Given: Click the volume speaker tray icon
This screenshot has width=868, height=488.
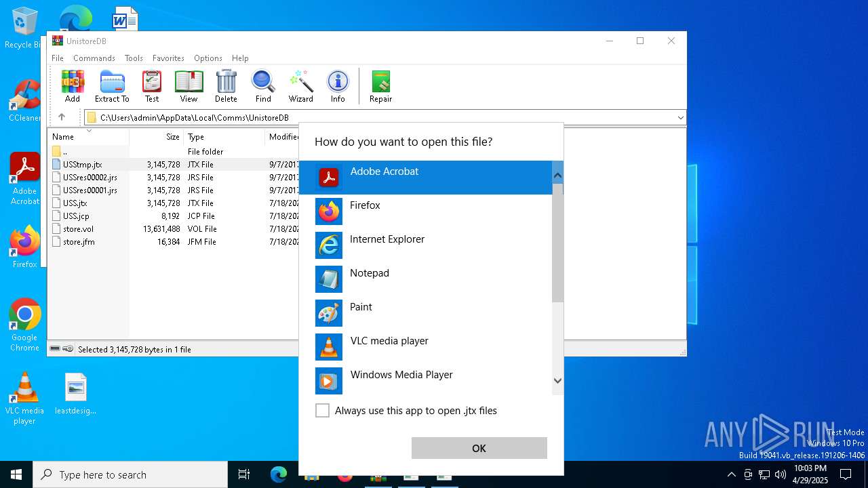Looking at the screenshot, I should [x=781, y=474].
